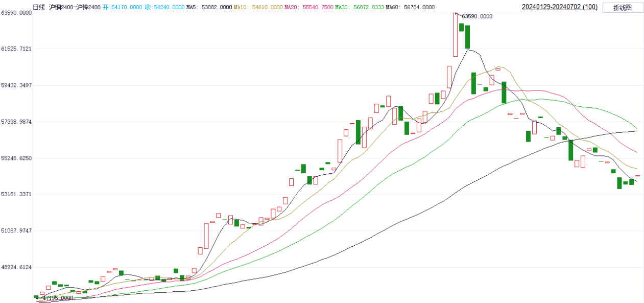Select the y-axis value 57338.9874

(x=17, y=122)
